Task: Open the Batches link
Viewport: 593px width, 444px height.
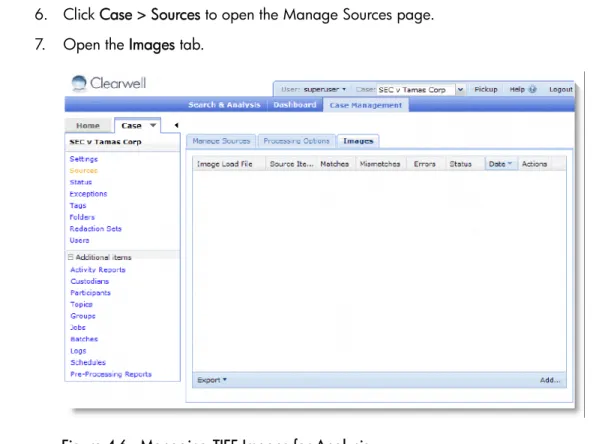Action: (x=84, y=339)
